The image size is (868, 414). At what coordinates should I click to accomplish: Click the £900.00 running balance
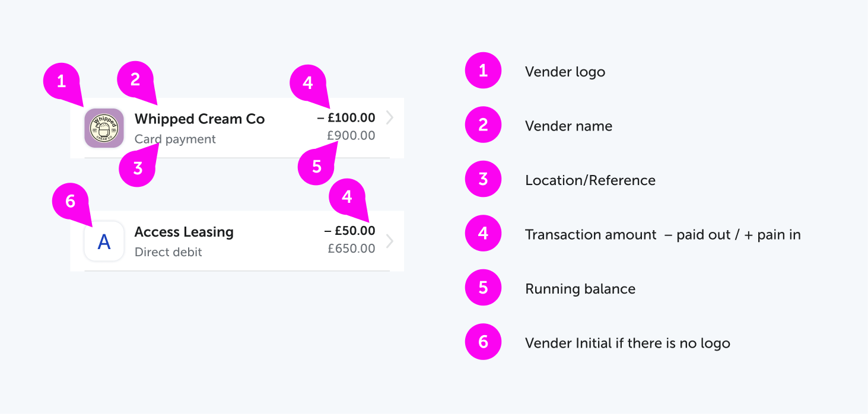point(351,136)
